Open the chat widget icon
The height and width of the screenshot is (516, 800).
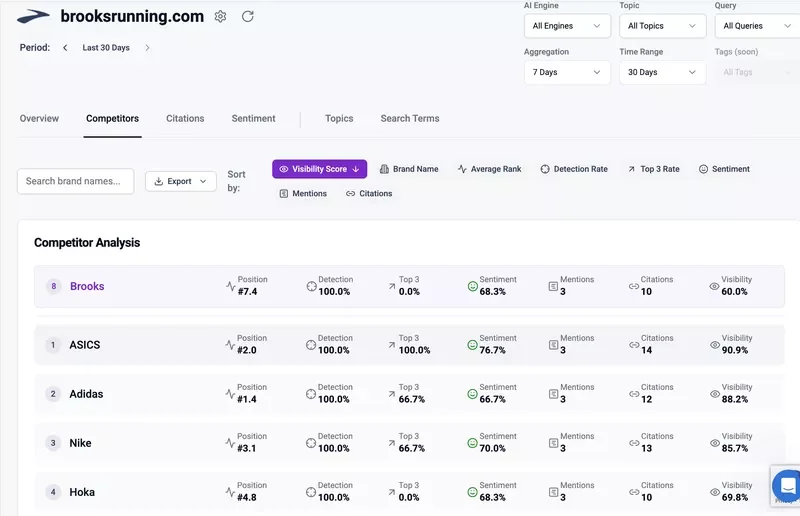tap(786, 486)
